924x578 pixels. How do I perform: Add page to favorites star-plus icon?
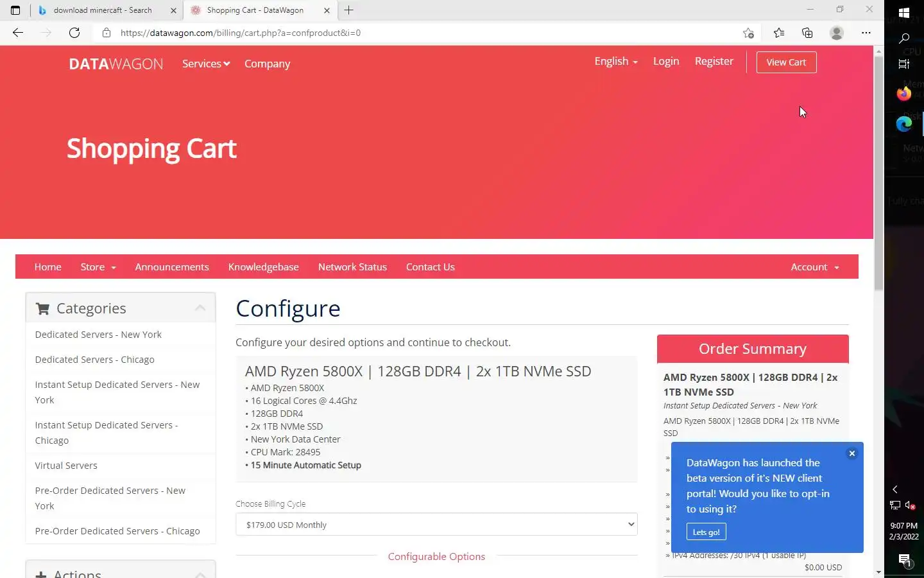(748, 33)
